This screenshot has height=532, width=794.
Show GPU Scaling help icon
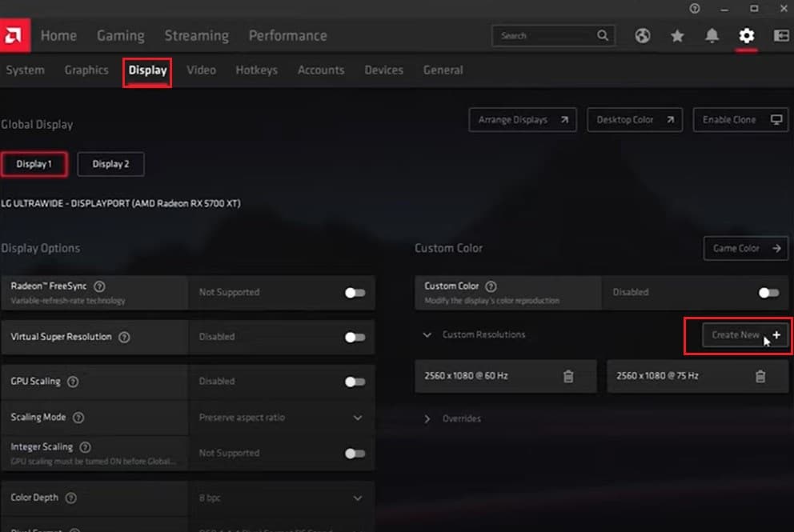coord(73,382)
